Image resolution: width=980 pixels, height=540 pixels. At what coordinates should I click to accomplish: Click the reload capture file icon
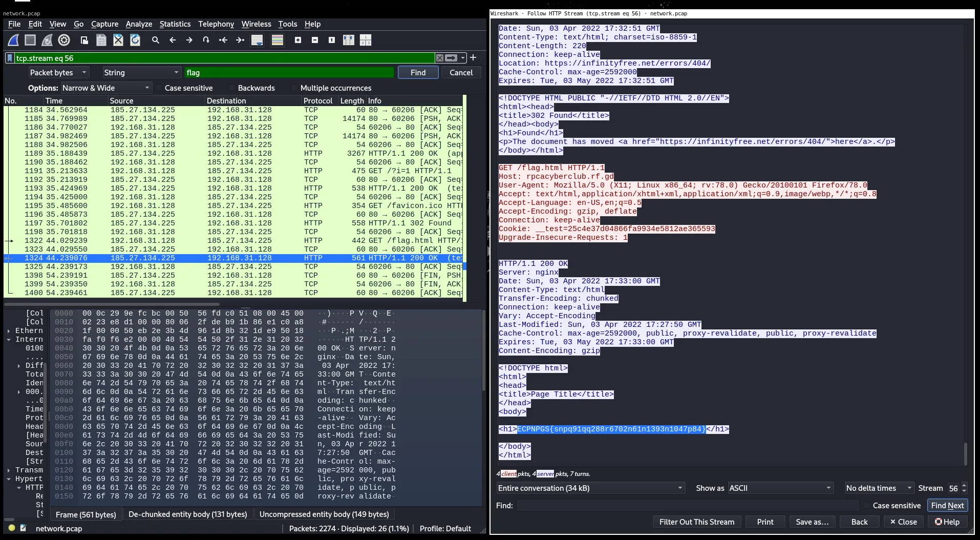[135, 40]
